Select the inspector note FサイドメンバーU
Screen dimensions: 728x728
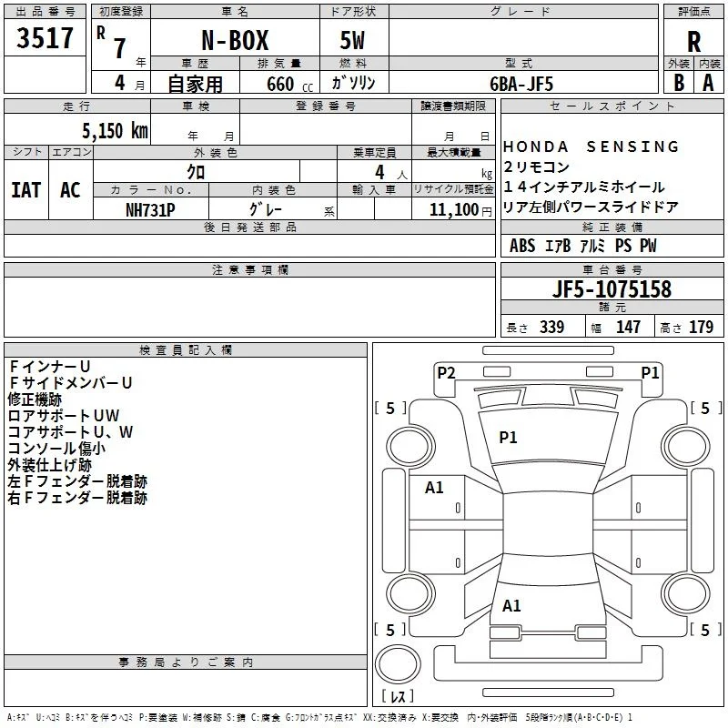click(70, 382)
